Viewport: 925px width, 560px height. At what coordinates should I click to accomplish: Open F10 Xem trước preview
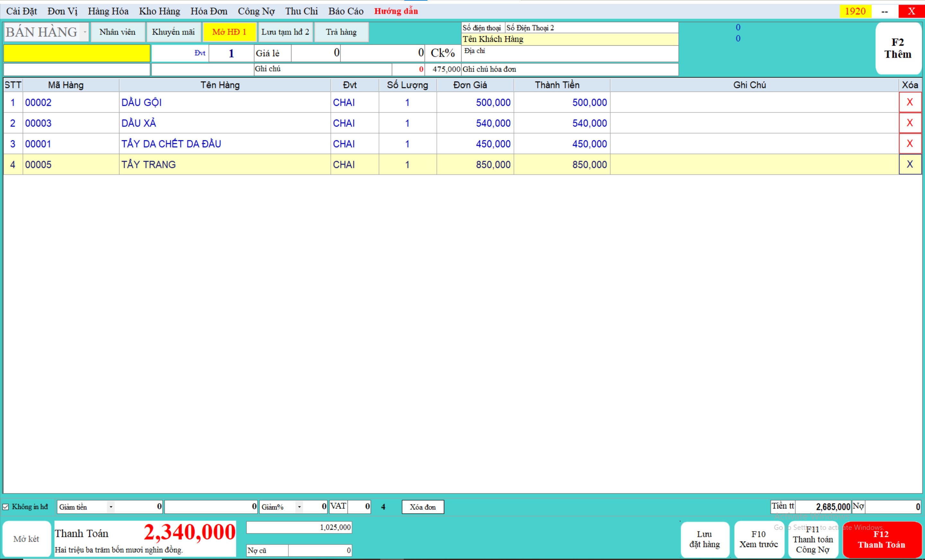click(758, 539)
